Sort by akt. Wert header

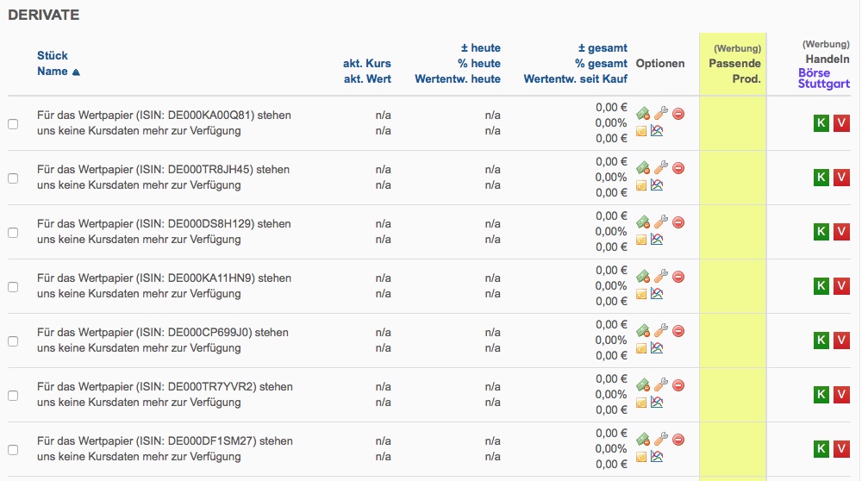coord(367,78)
